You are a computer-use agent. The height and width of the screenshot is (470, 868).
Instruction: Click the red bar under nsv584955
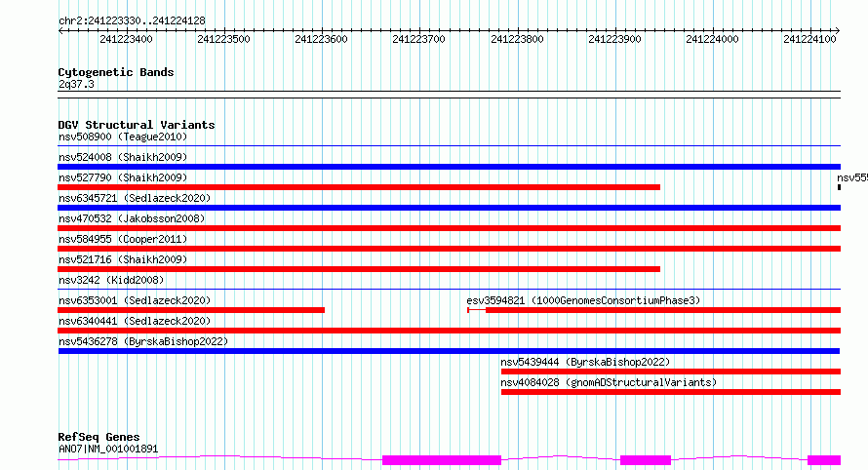click(449, 249)
